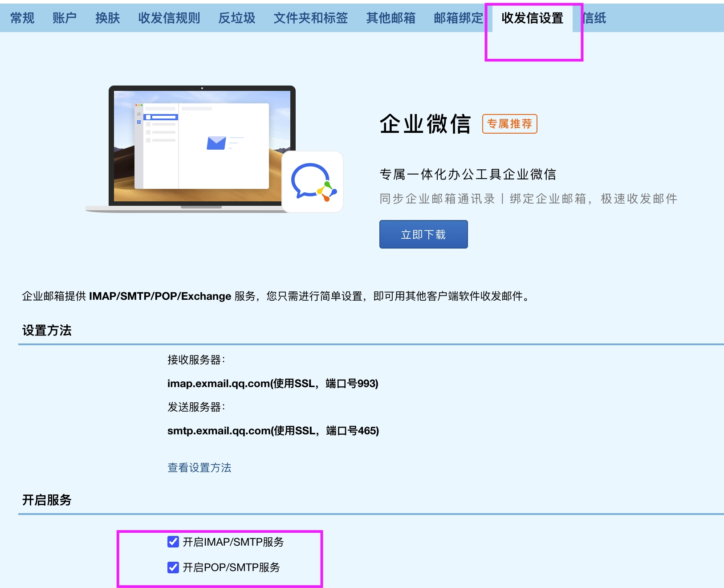Click 专属一体化办公工具企业微信 tagline

click(468, 174)
